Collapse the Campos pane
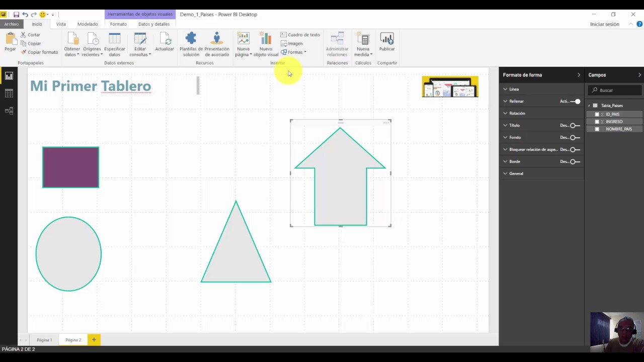Viewport: 644px width, 362px height. point(639,75)
